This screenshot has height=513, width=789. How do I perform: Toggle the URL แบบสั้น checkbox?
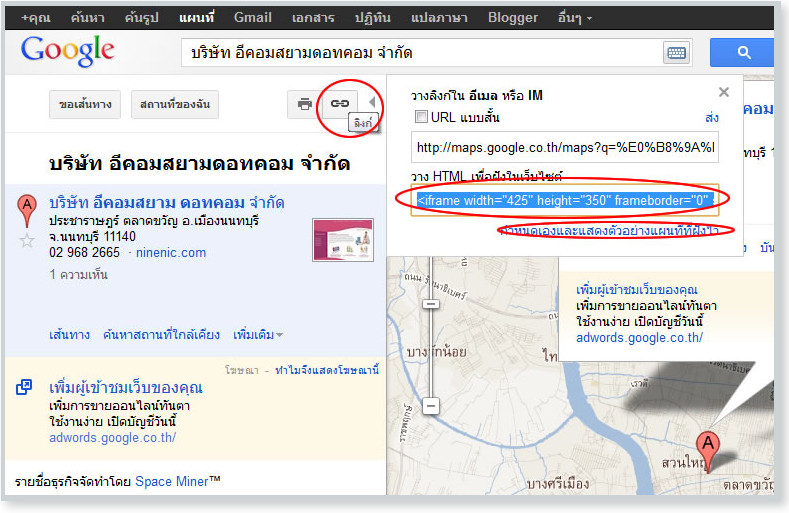(421, 117)
